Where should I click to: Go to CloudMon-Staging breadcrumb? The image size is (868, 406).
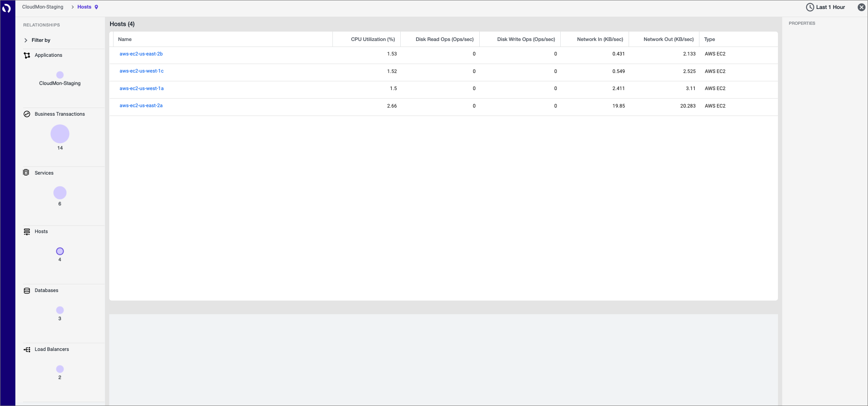point(43,7)
